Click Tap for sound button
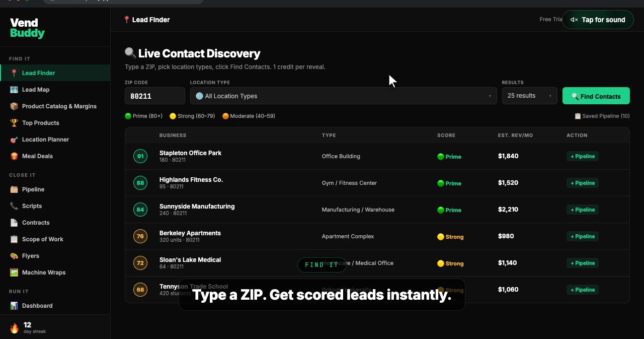 coord(598,20)
